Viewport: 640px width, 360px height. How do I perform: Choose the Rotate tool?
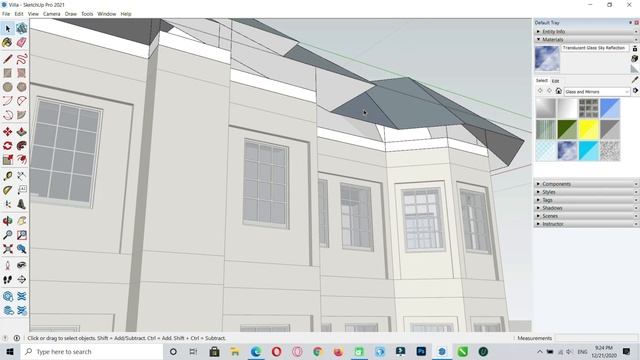pos(8,145)
